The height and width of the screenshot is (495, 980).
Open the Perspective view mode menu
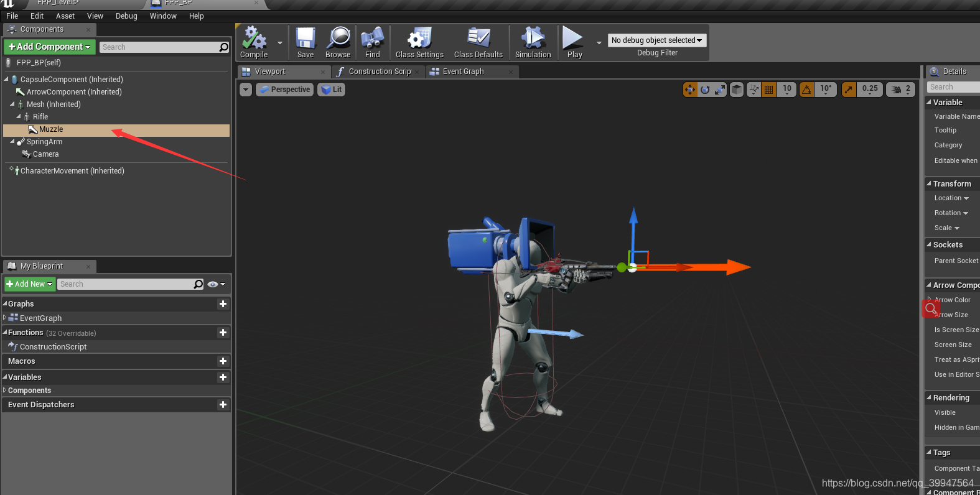tap(284, 90)
